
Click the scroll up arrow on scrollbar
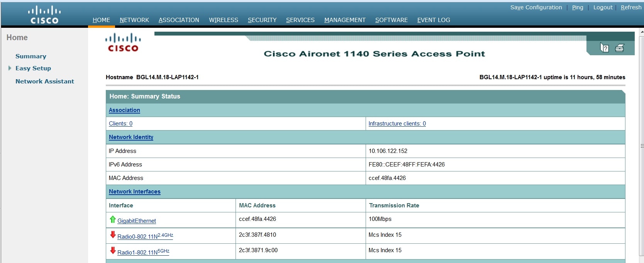(x=642, y=34)
